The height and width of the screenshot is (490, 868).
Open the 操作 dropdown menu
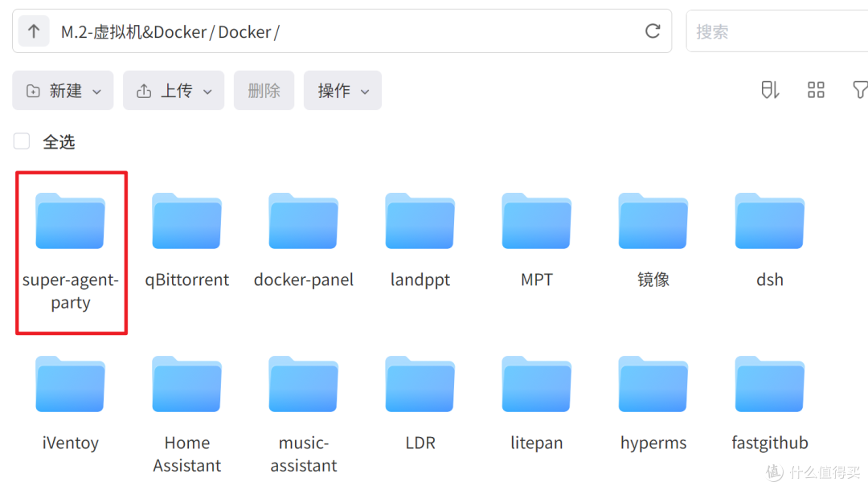pos(342,90)
